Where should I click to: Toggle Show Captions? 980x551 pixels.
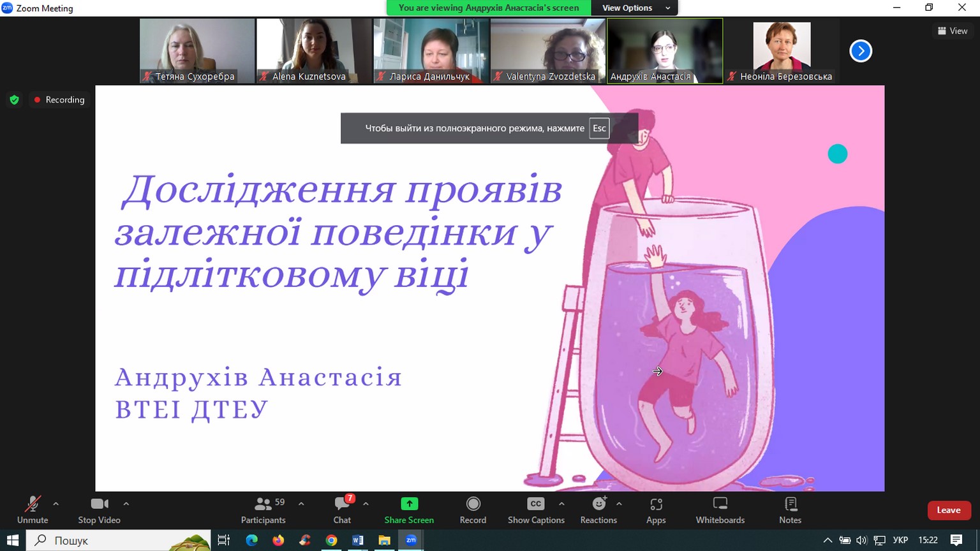[x=536, y=510]
